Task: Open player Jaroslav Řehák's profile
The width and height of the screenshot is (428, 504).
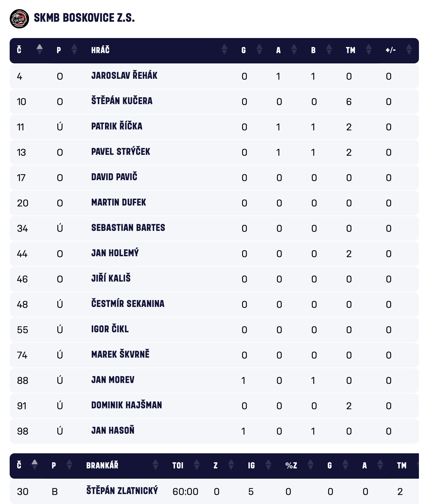Action: pyautogui.click(x=124, y=76)
